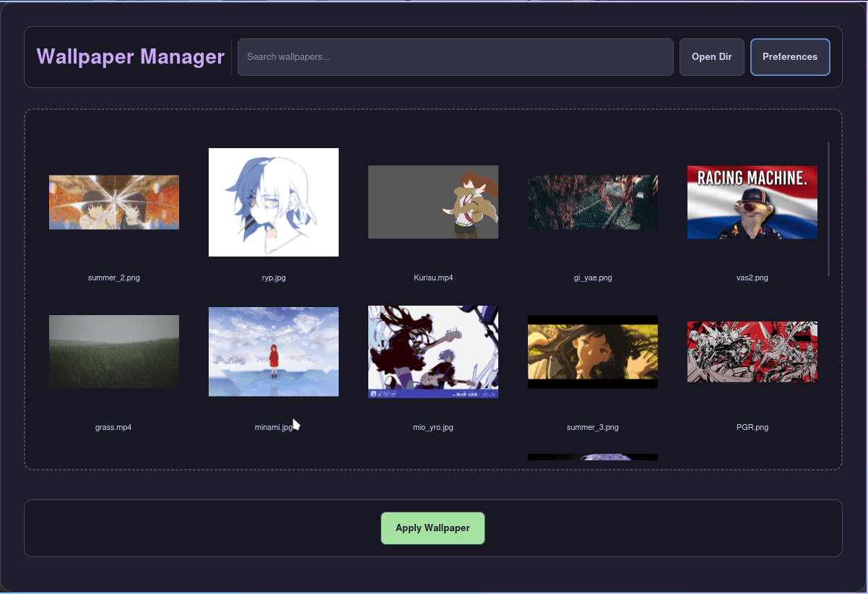Pick the Kurisu.mp4 video wallpaper thumbnail
Image resolution: width=868 pixels, height=594 pixels.
[x=433, y=202]
